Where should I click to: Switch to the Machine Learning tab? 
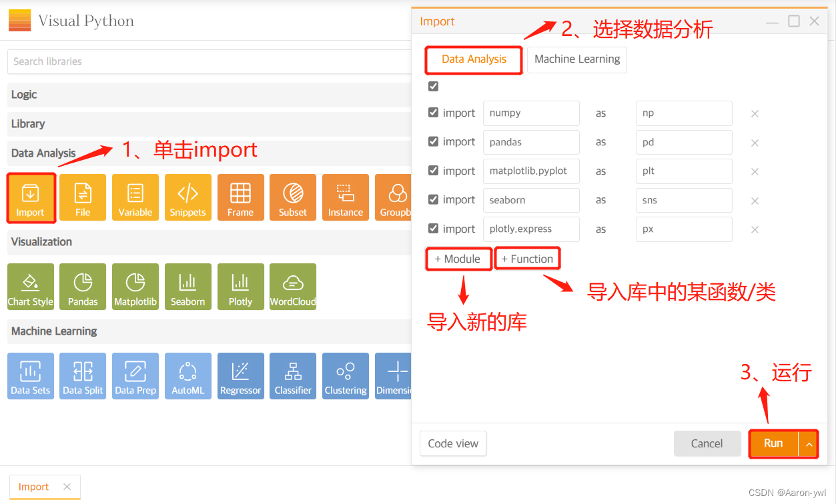576,59
